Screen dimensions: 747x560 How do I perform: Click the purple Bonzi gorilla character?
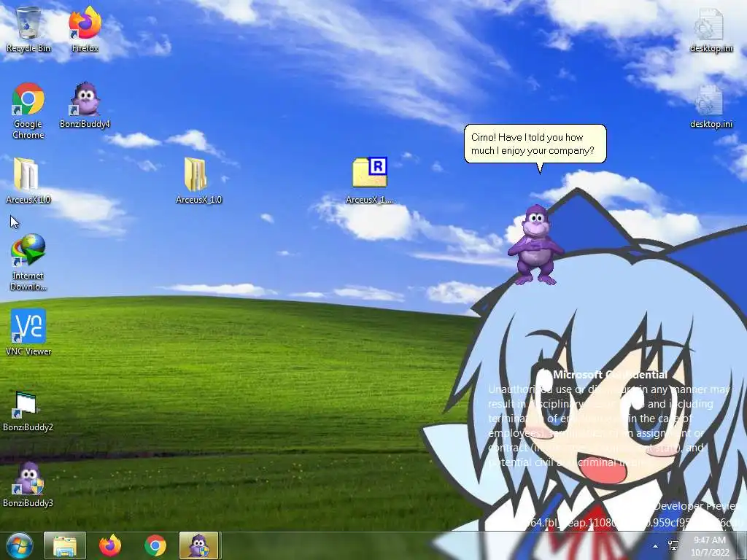(535, 245)
